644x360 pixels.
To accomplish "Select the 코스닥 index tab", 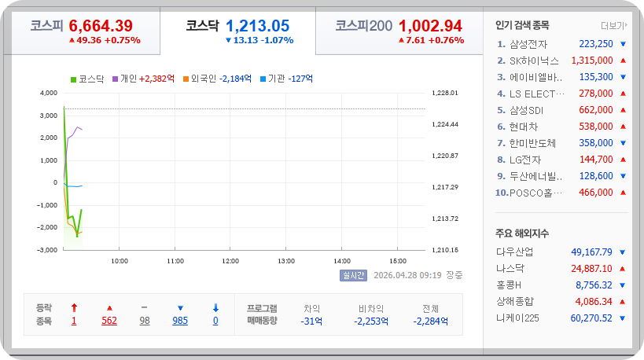I will 237,32.
